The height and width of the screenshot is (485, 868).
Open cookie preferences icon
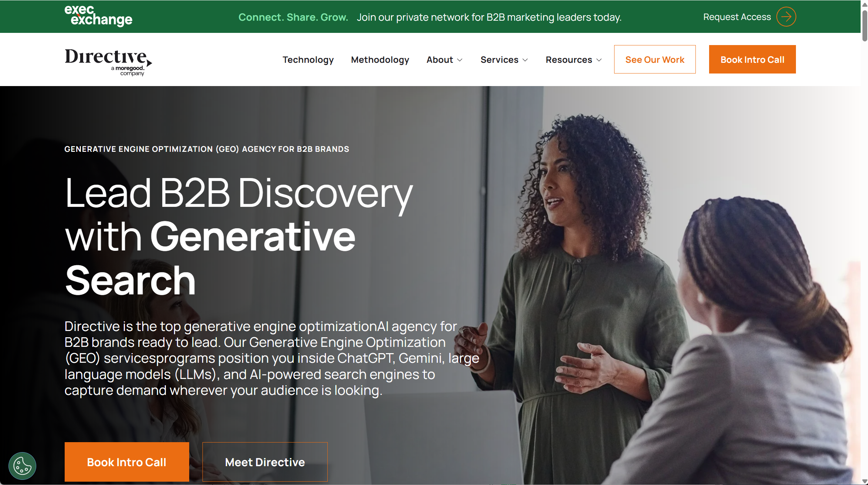[22, 466]
